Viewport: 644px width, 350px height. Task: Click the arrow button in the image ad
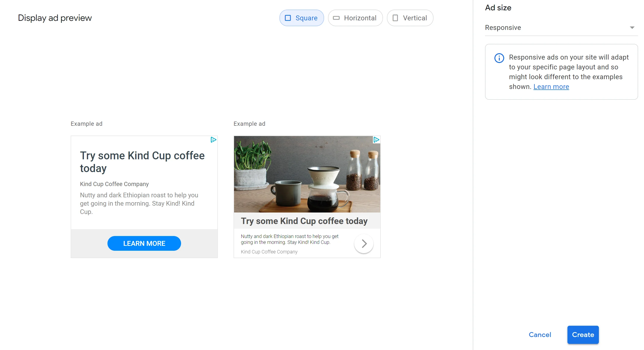[364, 243]
